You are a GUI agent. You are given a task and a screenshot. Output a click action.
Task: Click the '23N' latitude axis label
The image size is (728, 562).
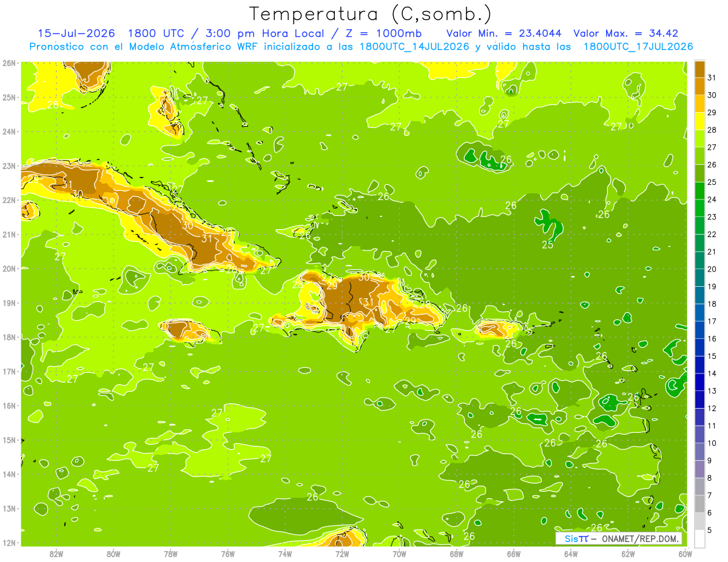9,166
